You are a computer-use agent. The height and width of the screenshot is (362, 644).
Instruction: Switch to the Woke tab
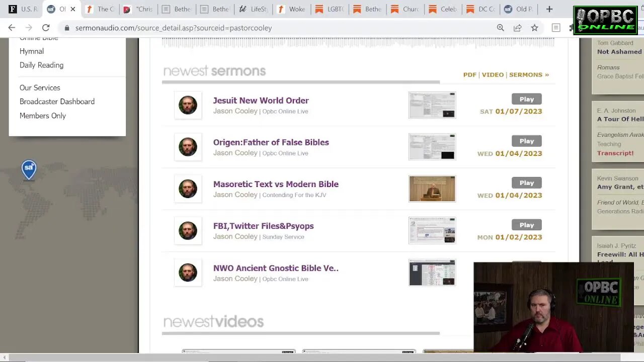point(292,9)
